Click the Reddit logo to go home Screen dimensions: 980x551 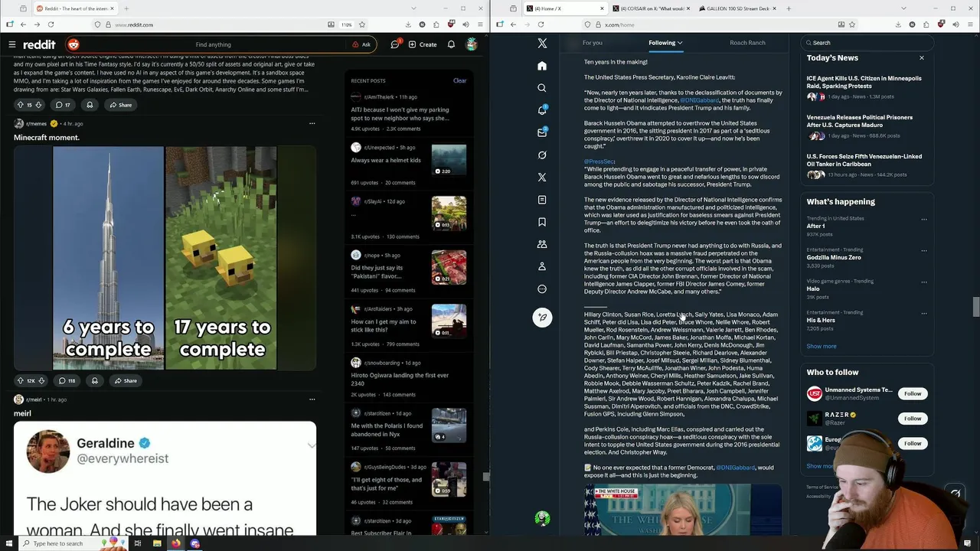tap(39, 44)
